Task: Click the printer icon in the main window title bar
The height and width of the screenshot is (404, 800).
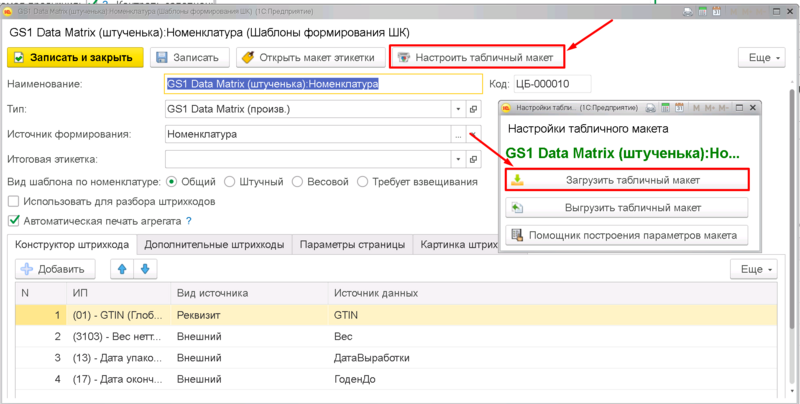Action: point(688,11)
